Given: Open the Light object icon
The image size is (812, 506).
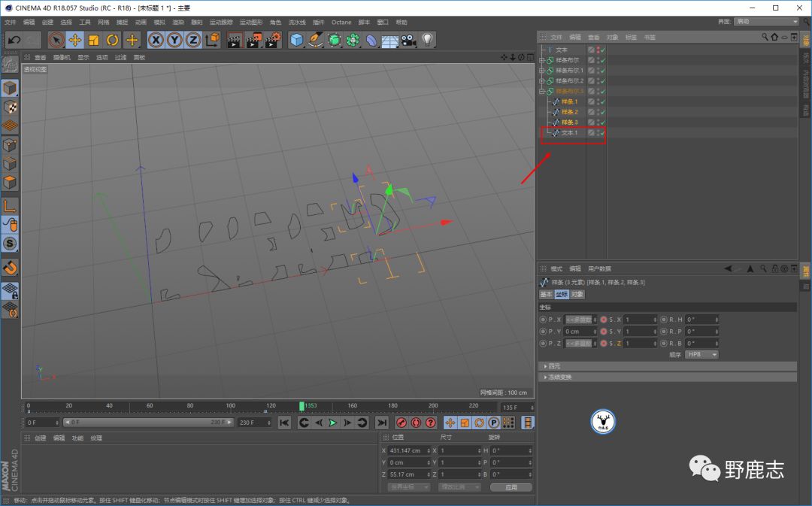Looking at the screenshot, I should pos(428,40).
